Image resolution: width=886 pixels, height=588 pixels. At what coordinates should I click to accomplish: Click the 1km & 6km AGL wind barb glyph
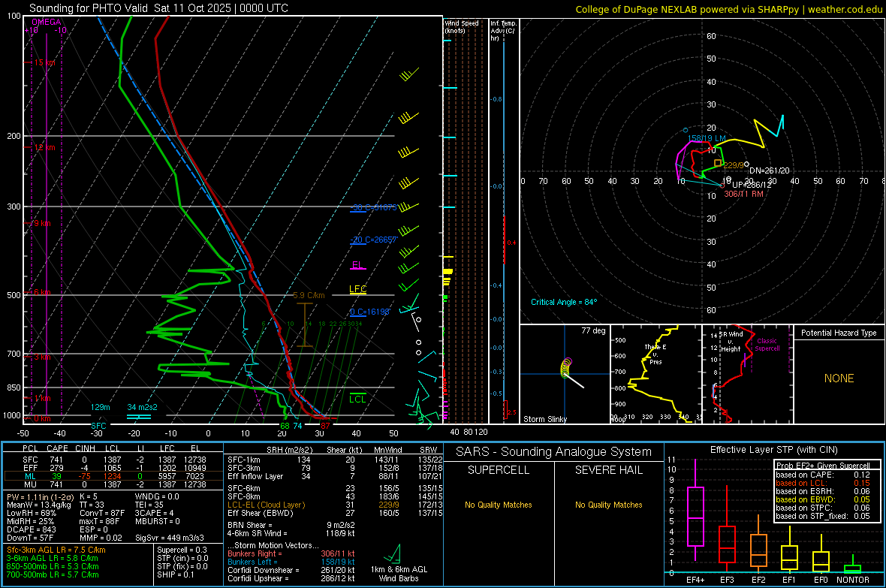[x=393, y=553]
